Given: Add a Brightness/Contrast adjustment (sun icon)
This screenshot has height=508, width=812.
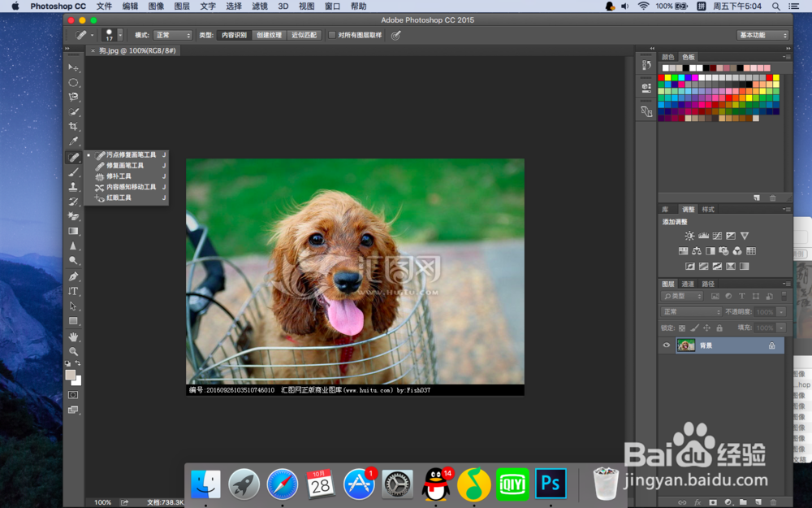Looking at the screenshot, I should pyautogui.click(x=689, y=236).
